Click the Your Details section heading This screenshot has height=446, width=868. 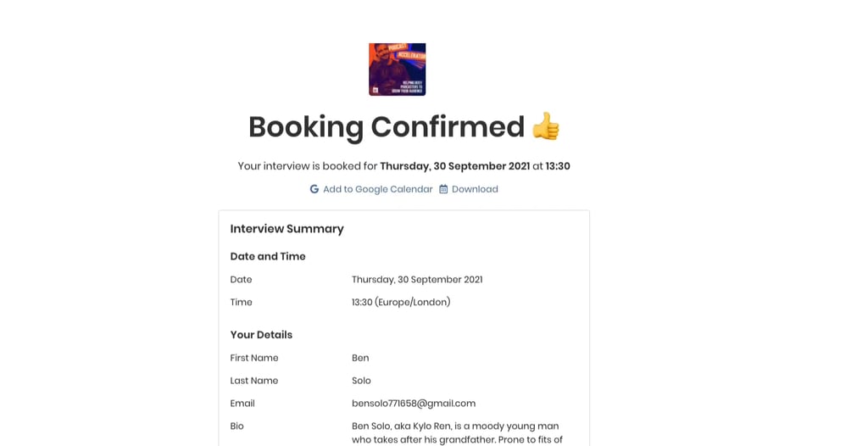261,335
